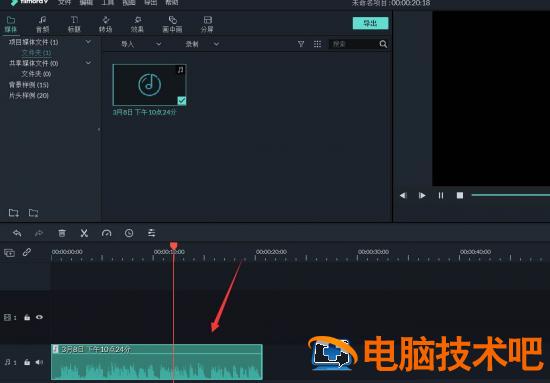Collapse the 共享媒体文件 chevron
Screen dimensions: 550x383
[x=88, y=63]
